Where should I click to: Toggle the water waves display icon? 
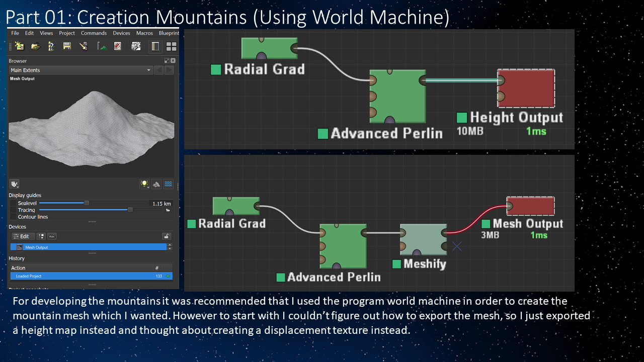pyautogui.click(x=168, y=184)
